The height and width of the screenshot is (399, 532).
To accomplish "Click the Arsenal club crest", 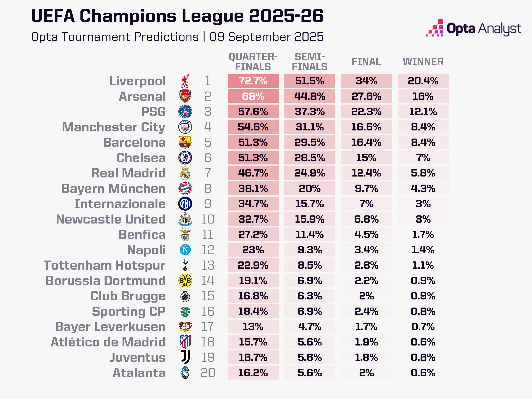I will [185, 96].
